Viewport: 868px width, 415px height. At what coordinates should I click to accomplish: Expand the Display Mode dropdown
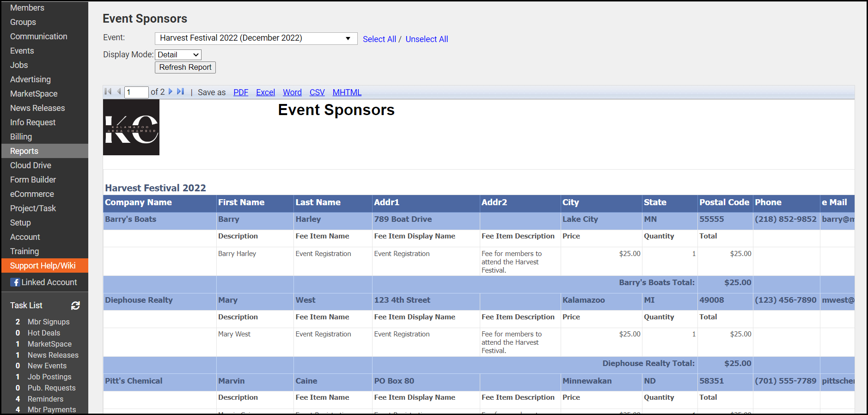178,55
